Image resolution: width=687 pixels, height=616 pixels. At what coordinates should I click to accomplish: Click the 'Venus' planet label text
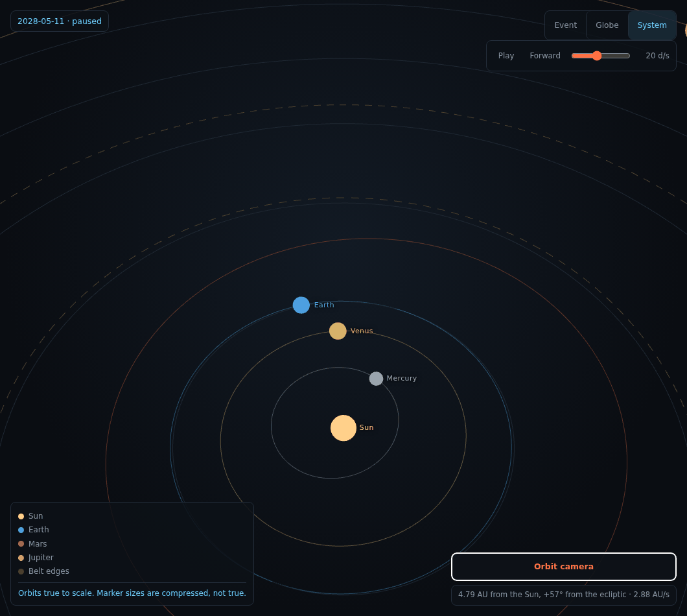tap(362, 331)
